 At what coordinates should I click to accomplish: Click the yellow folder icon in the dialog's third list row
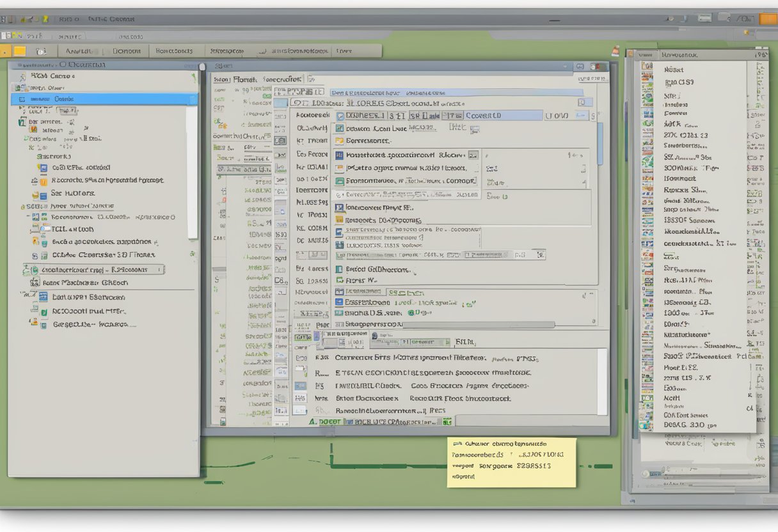tap(340, 141)
